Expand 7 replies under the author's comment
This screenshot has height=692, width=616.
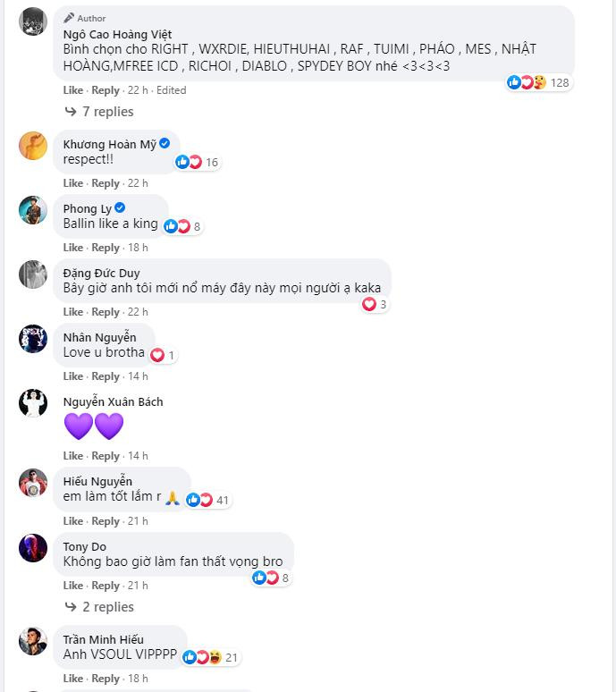pyautogui.click(x=107, y=112)
